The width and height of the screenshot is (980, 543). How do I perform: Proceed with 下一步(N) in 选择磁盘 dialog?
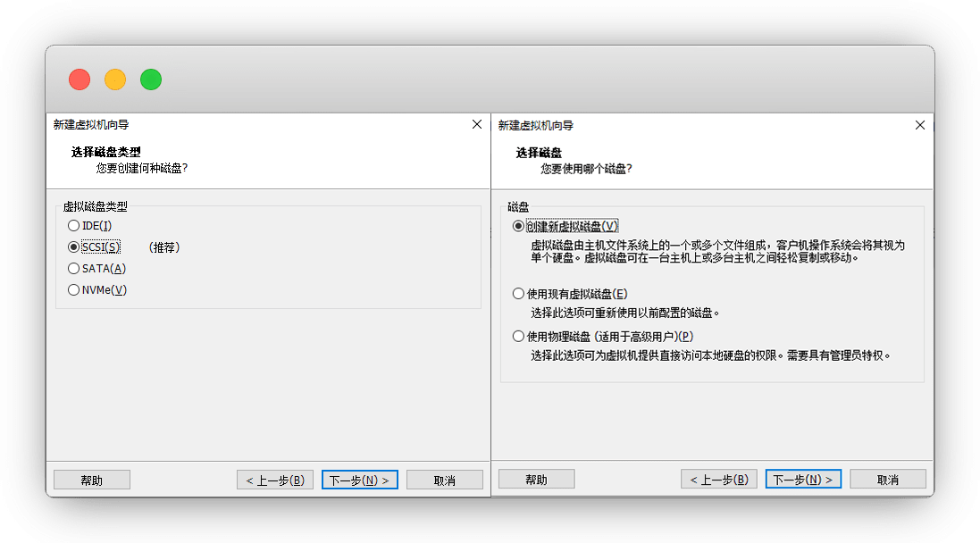pyautogui.click(x=802, y=480)
